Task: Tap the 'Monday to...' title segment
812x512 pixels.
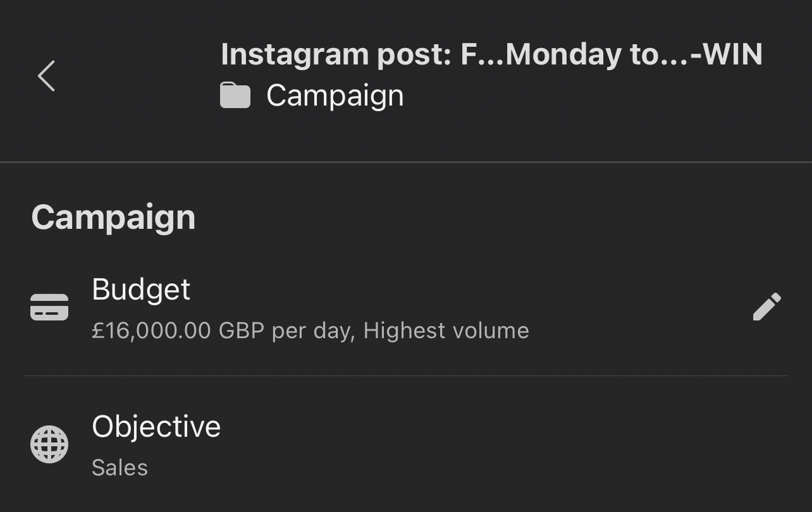Action: 582,54
